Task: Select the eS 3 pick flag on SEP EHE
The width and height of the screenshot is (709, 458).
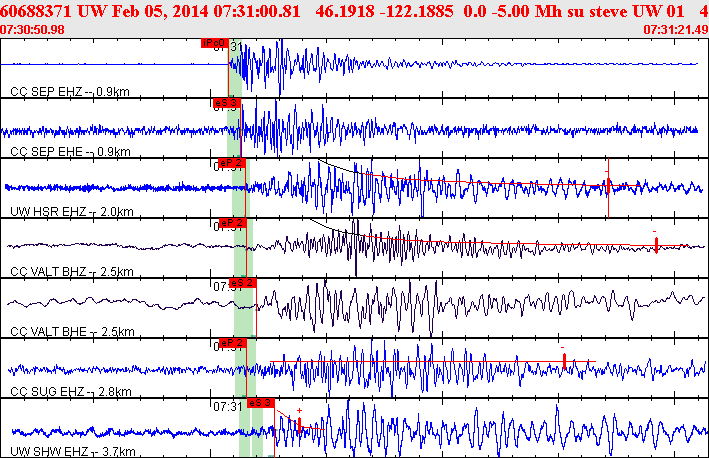Action: 225,102
